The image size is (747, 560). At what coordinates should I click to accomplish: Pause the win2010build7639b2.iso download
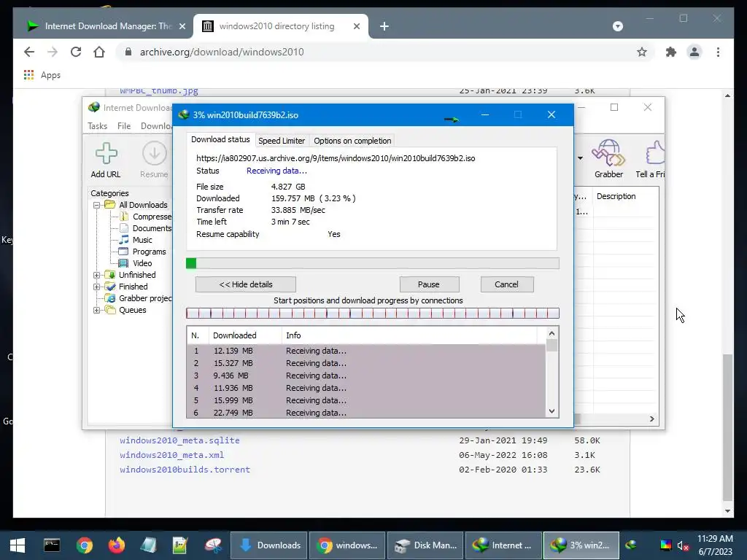pos(429,284)
